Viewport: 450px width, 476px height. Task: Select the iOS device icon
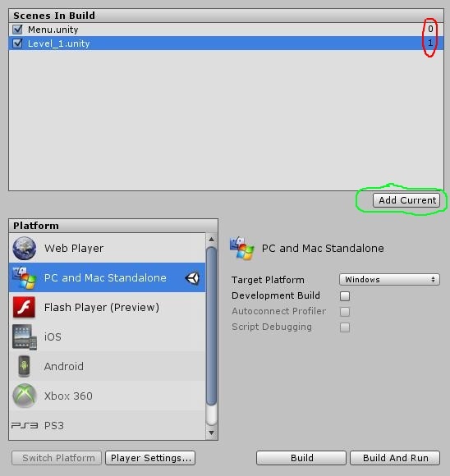(x=25, y=336)
